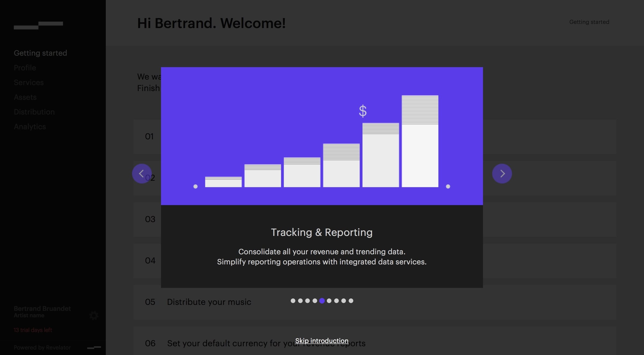Open the Analytics sidebar item
Screen dimensions: 644x355
30,127
